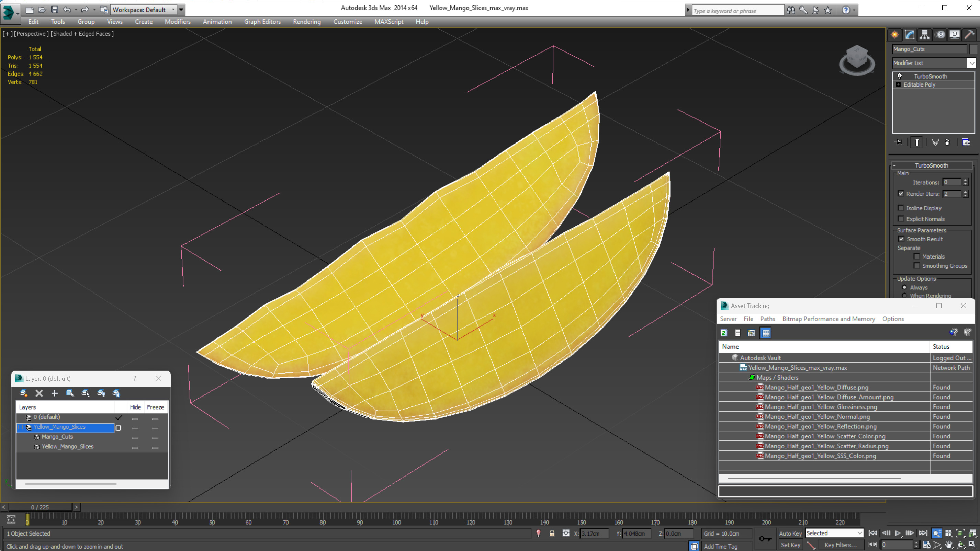980x551 pixels.
Task: Collapse the Yellow_Mango_Slices layer tree
Action: [x=21, y=427]
